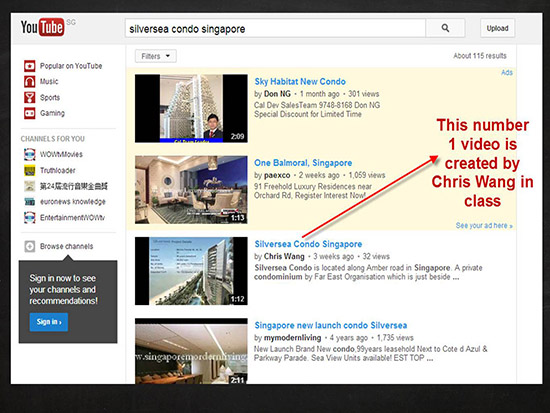Click the channel icon beside 第24屆流行音樂金曲獎
This screenshot has height=413, width=550.
pyautogui.click(x=29, y=186)
